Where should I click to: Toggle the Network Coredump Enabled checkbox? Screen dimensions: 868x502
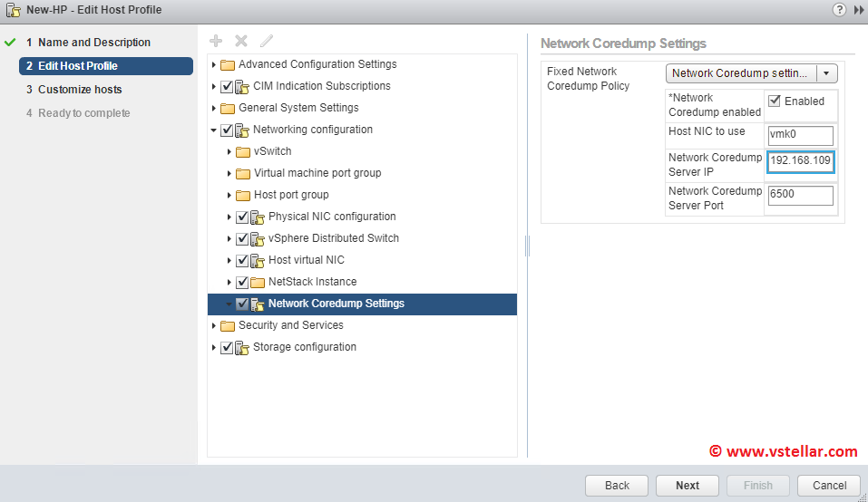pyautogui.click(x=775, y=101)
